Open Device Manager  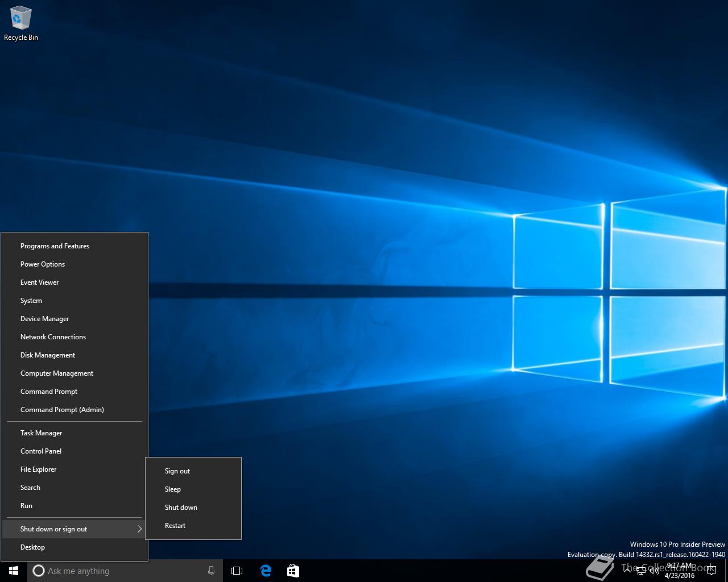75,319
